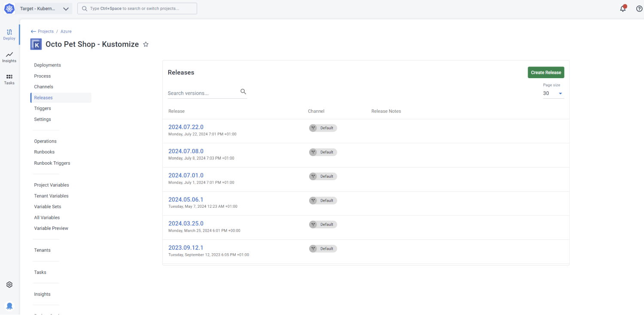Viewport: 644px width, 315px height.
Task: Open the Octopus assistant icon at bottom left
Action: coord(9,306)
